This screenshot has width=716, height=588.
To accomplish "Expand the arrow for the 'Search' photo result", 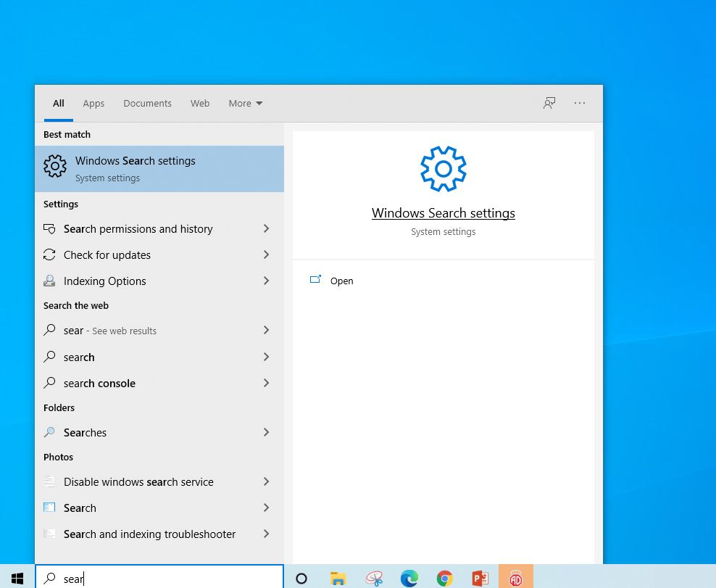I will [266, 508].
